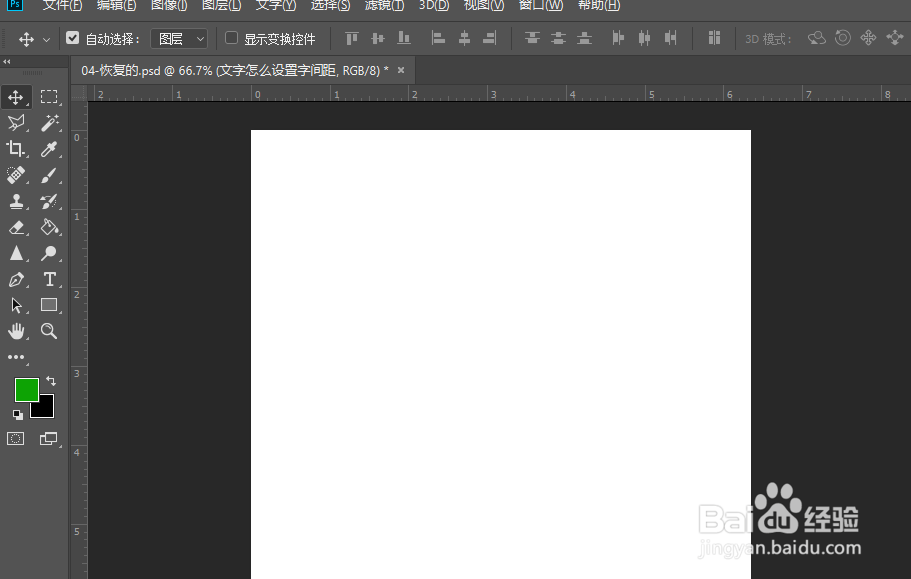911x579 pixels.
Task: Open the 帮助(H) menu
Action: (x=599, y=5)
